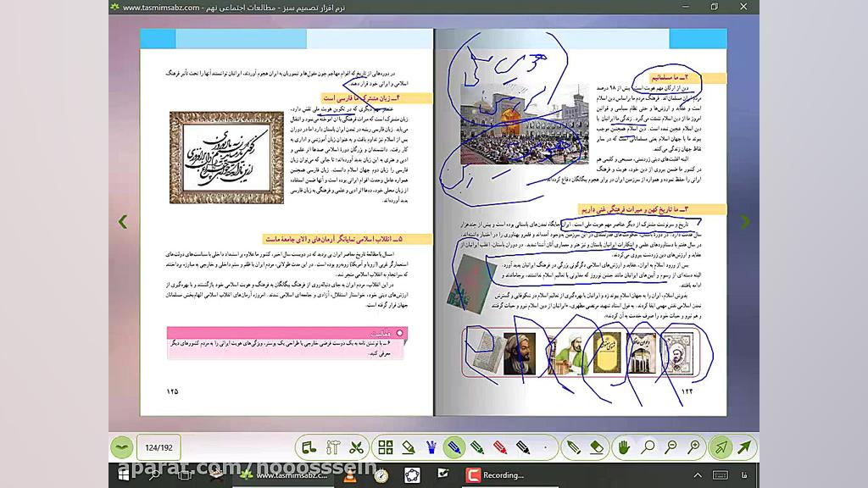Click the page number ۱۲۵ text
Screen dimensions: 868x488
172,391
